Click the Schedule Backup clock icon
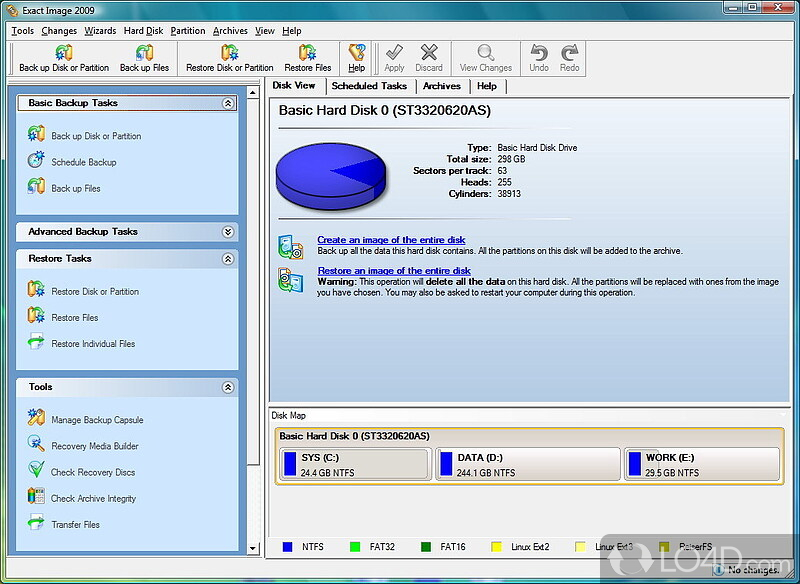This screenshot has width=800, height=584. (x=36, y=161)
